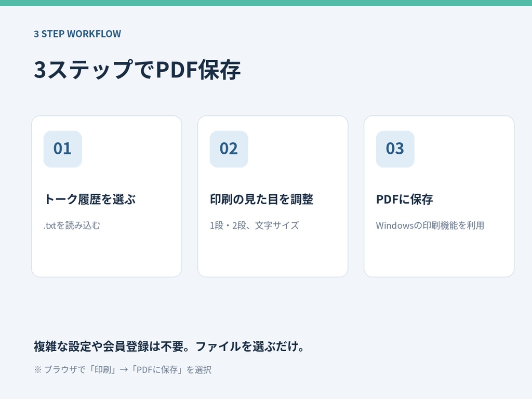The height and width of the screenshot is (399, 532).
Task: Select the title トーク履歴を選ぶ
Action: click(x=90, y=199)
